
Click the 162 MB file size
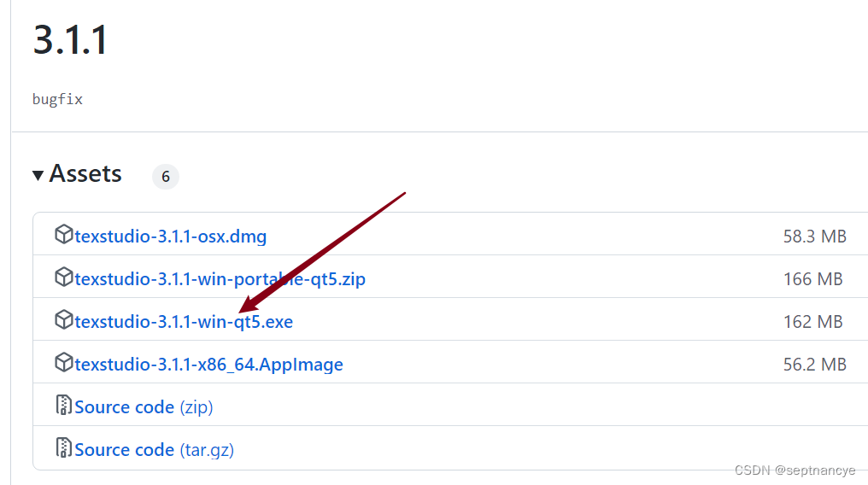tap(812, 322)
